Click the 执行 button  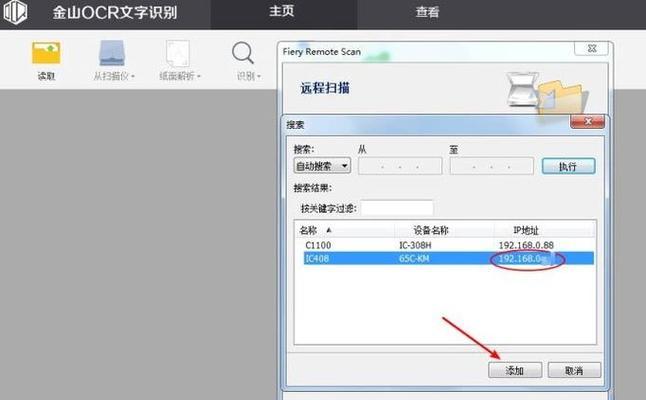pyautogui.click(x=569, y=166)
